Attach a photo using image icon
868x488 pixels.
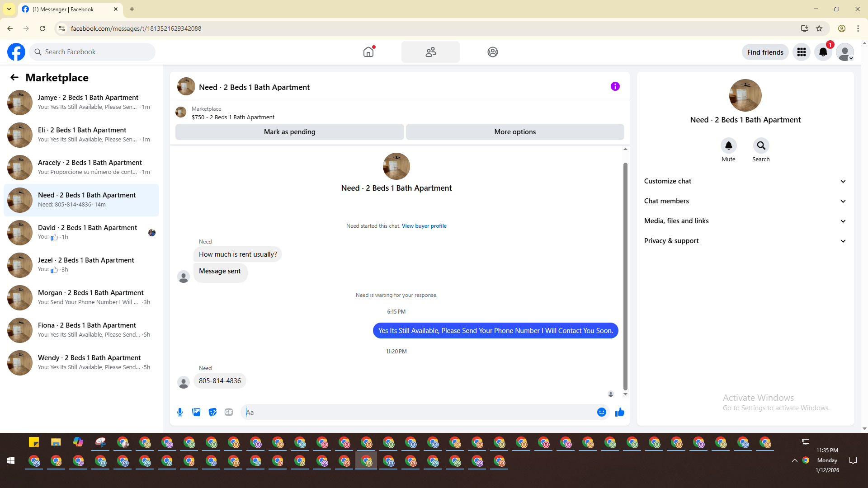point(196,412)
